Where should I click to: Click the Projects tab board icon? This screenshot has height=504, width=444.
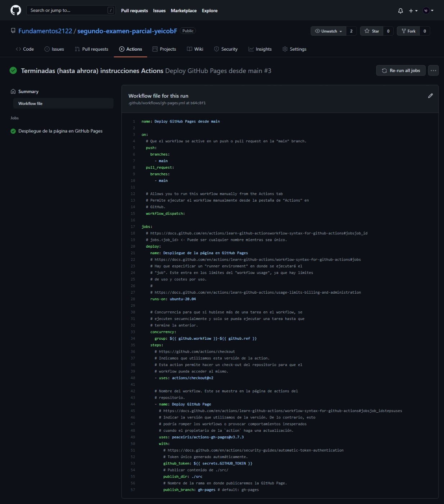(x=155, y=49)
